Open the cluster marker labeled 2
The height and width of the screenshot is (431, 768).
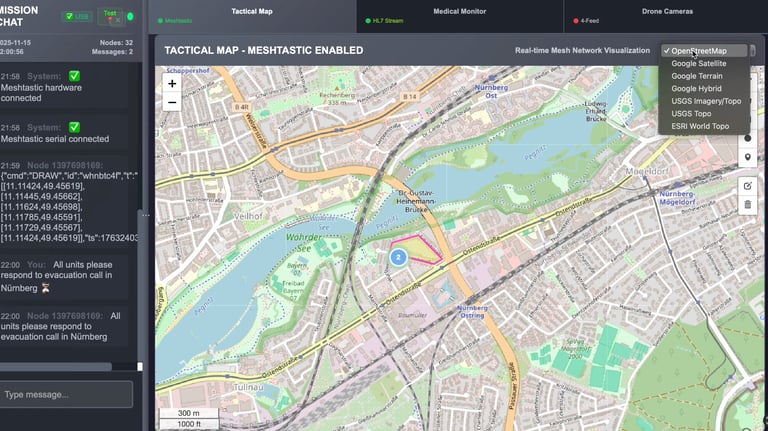pos(398,257)
